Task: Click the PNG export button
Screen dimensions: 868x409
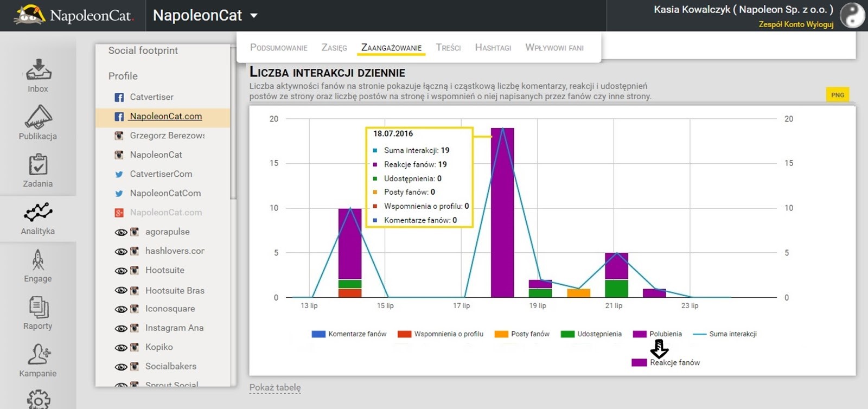Action: [837, 95]
